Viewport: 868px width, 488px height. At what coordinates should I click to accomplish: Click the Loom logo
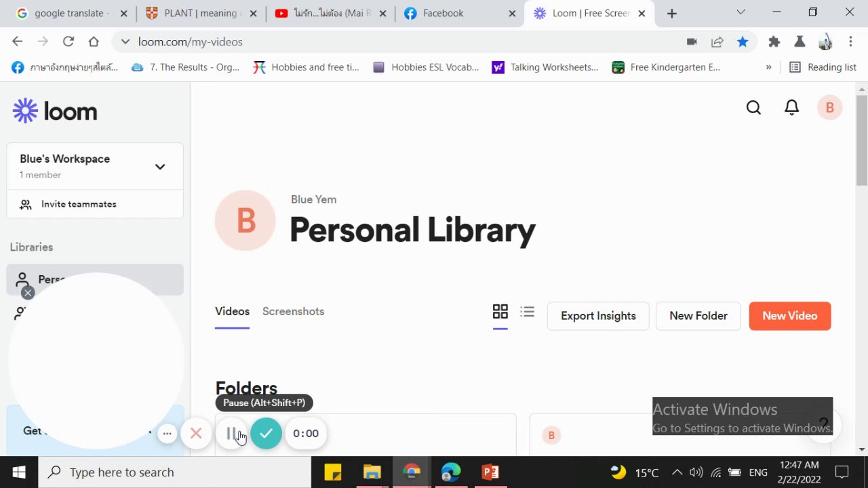pos(55,110)
